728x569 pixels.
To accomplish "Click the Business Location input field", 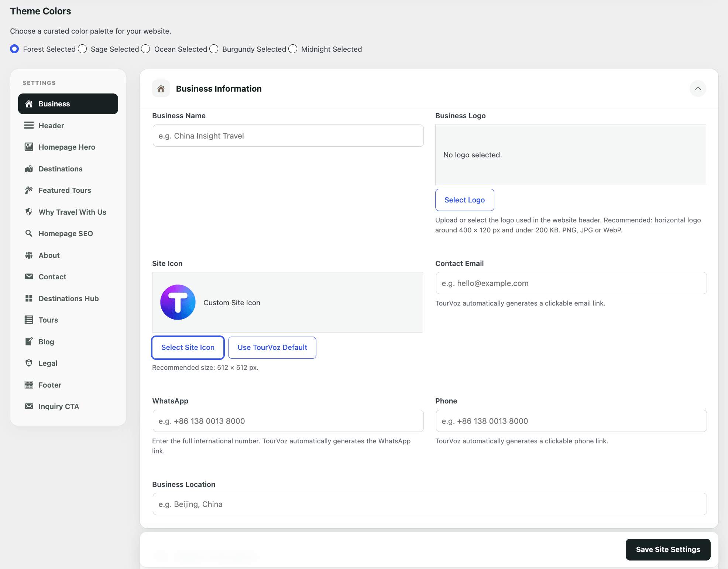I will 430,504.
